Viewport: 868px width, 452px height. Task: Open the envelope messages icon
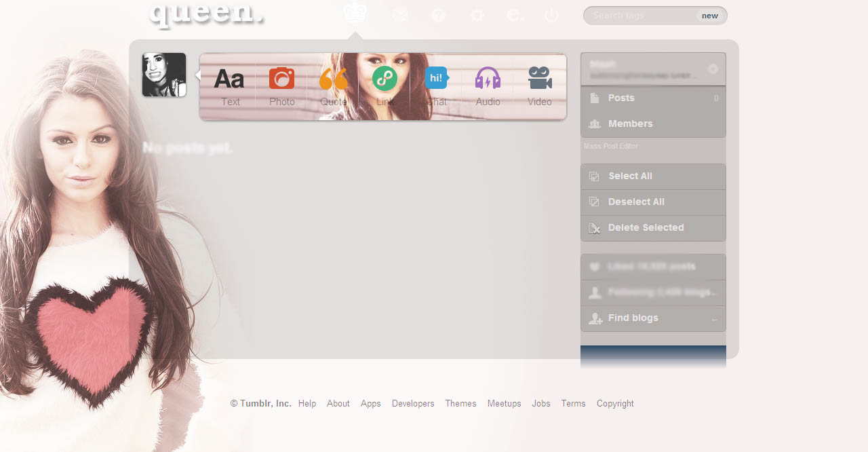point(400,15)
